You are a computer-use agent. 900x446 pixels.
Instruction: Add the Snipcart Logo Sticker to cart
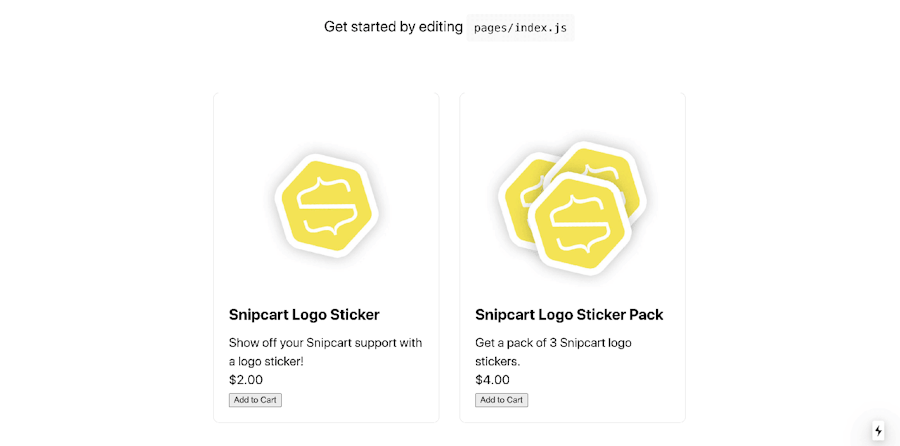point(255,400)
